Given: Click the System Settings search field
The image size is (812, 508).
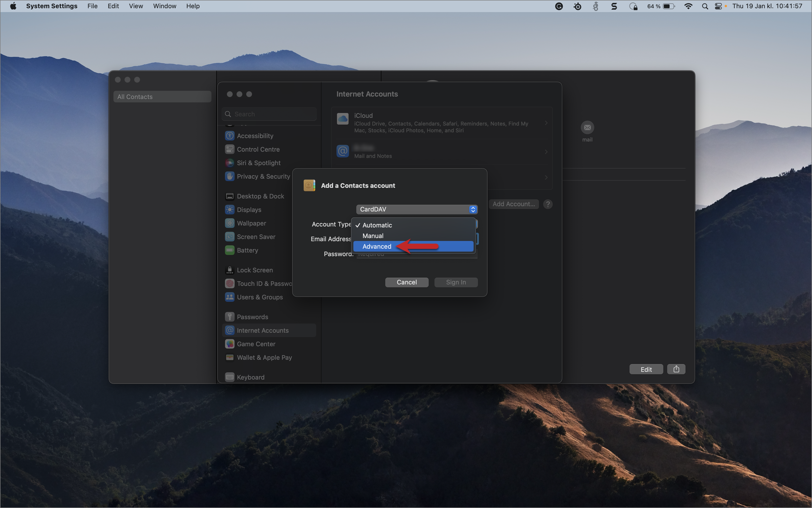Looking at the screenshot, I should (269, 114).
